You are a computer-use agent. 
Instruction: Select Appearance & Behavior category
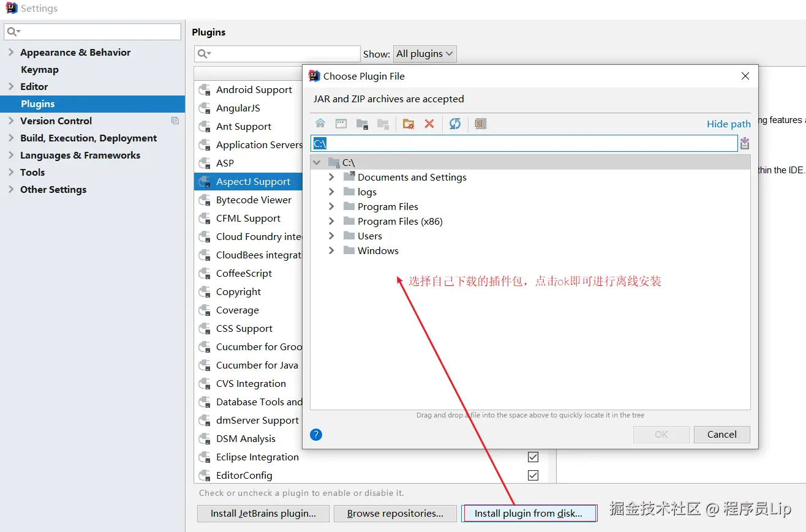tap(75, 52)
